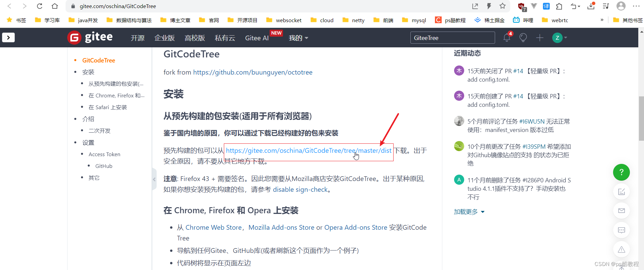
Task: Open the red shield ad-blocker extension
Action: coord(522,6)
